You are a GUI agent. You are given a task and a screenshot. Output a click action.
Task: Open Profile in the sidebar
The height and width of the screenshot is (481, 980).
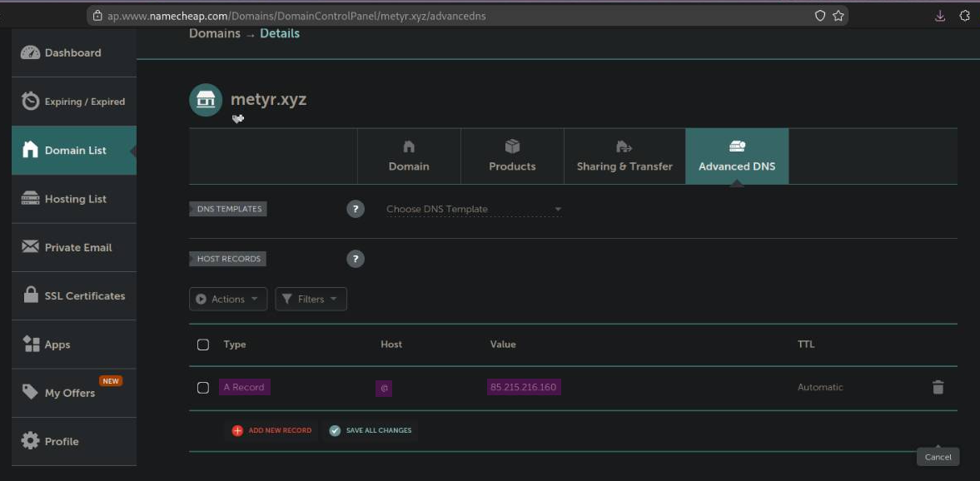click(x=74, y=441)
